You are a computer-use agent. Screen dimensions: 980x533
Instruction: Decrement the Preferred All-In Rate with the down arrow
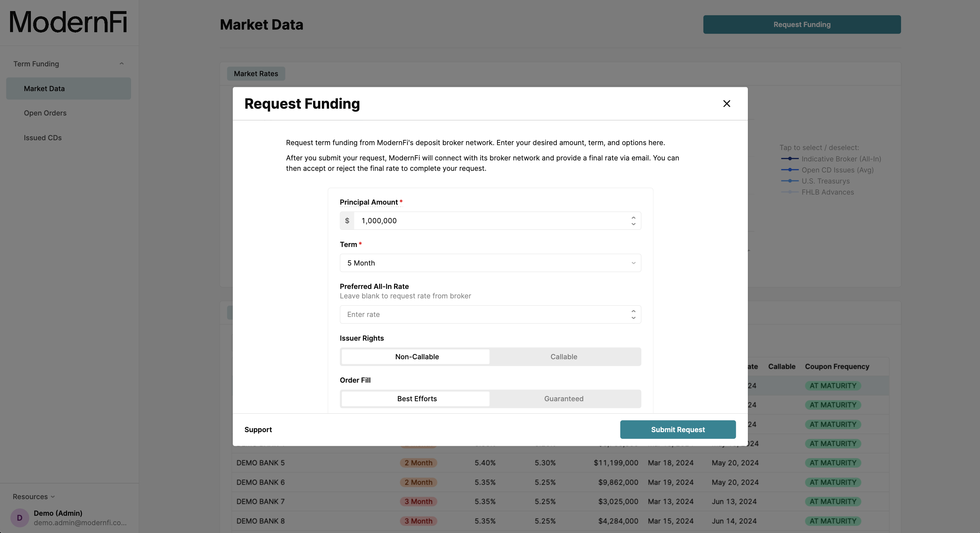633,318
